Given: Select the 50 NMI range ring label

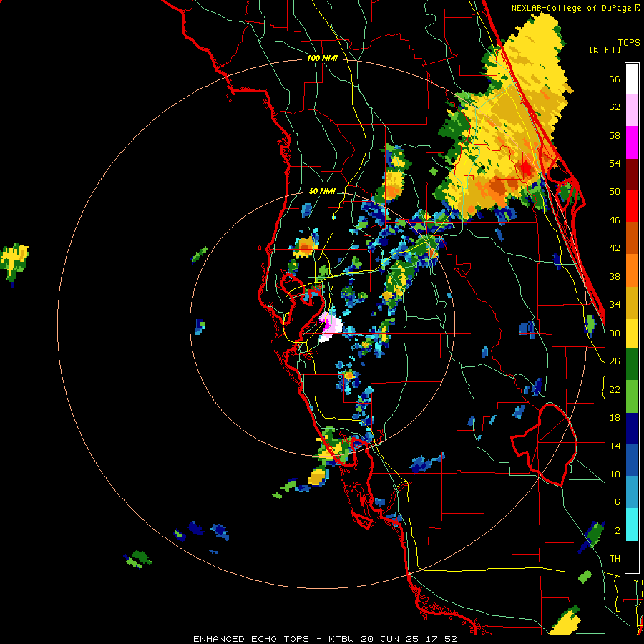Looking at the screenshot, I should (x=322, y=191).
